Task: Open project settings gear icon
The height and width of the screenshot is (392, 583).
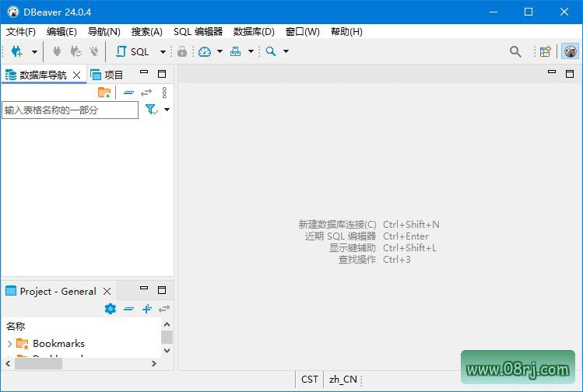Action: pyautogui.click(x=111, y=309)
